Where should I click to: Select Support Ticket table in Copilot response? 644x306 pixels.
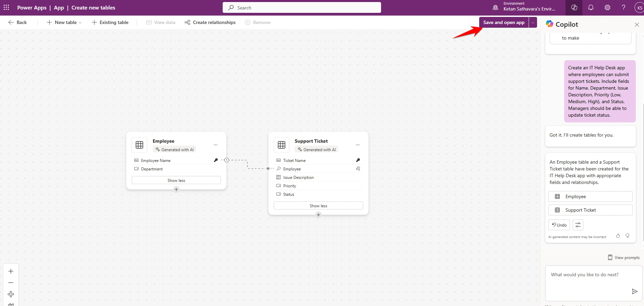591,210
